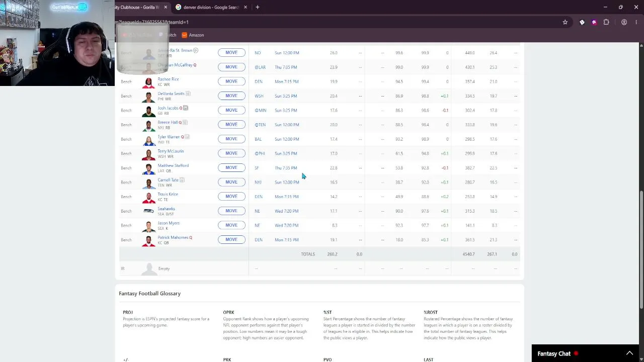The image size is (644, 362).
Task: Open Matthew Stafford's player card
Action: pos(173,165)
